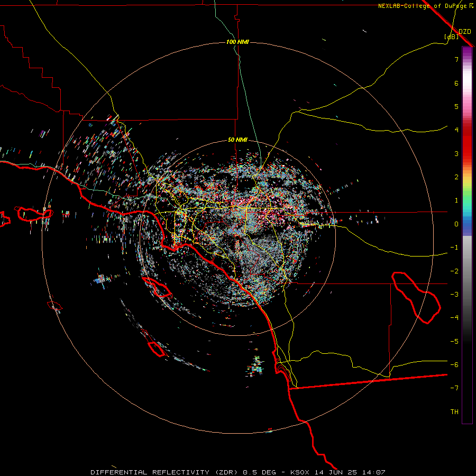Click the -4 value on the scale
This screenshot has height=476, width=476.
[x=454, y=317]
